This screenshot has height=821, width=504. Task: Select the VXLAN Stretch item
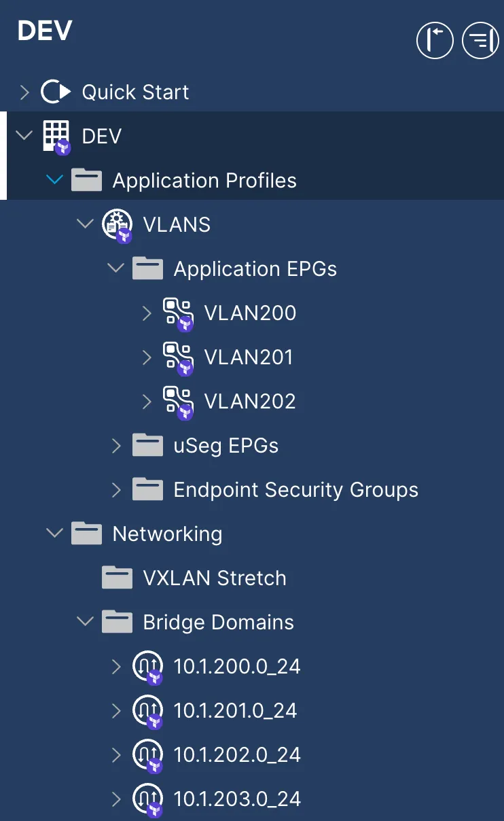[x=215, y=578]
